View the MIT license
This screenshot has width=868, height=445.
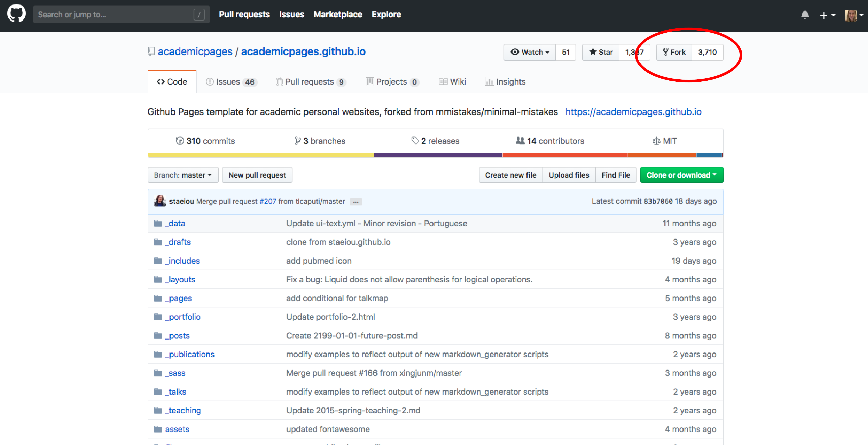point(664,141)
